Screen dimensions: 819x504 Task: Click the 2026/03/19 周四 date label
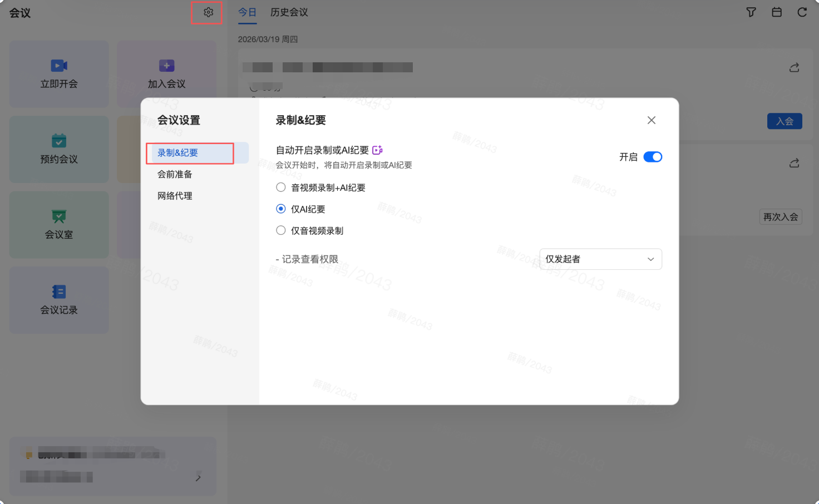[x=268, y=39]
